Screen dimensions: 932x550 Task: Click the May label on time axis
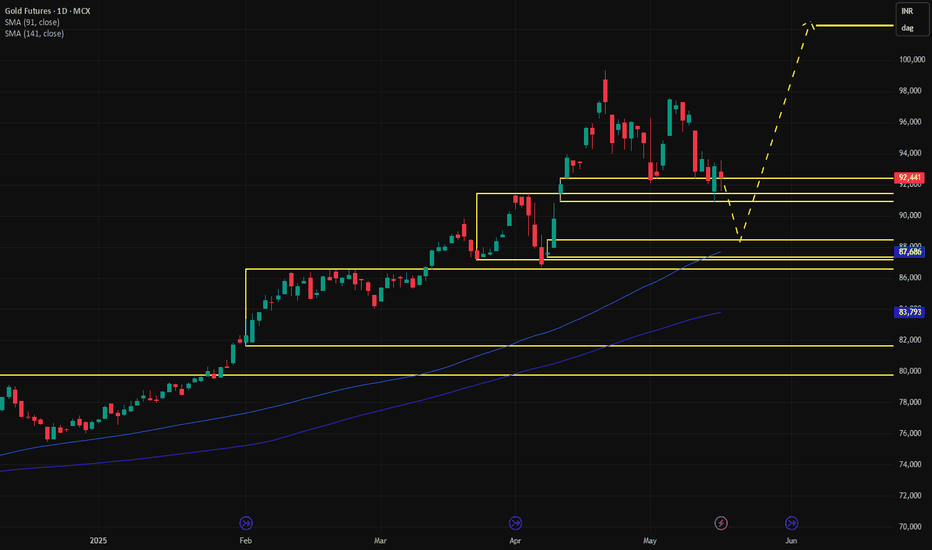click(x=650, y=540)
